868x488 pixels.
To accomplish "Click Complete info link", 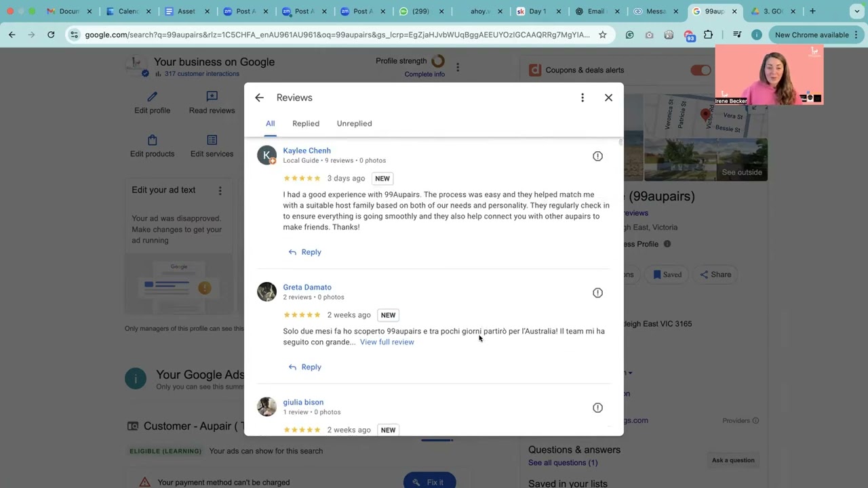I will 425,75.
